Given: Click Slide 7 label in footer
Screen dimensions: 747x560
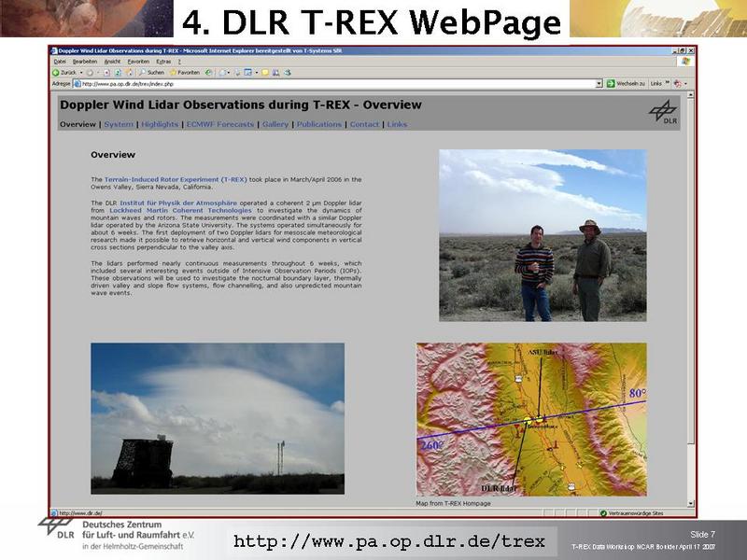Looking at the screenshot, I should click(703, 534).
